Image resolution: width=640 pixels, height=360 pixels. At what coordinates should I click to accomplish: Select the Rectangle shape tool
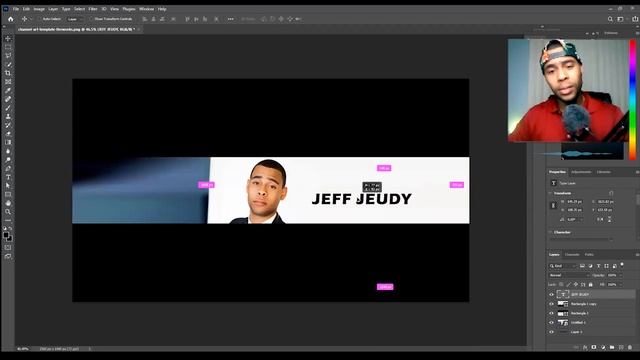[8, 194]
